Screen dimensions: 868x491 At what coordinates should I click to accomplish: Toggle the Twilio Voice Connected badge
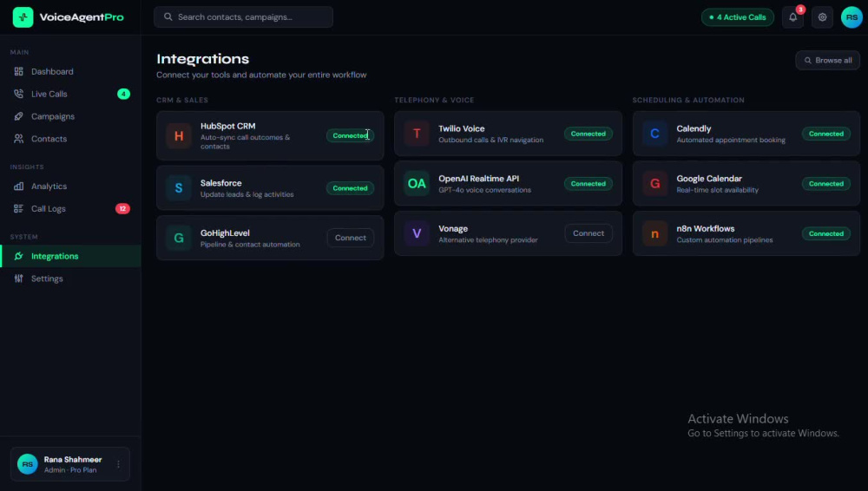(x=588, y=134)
